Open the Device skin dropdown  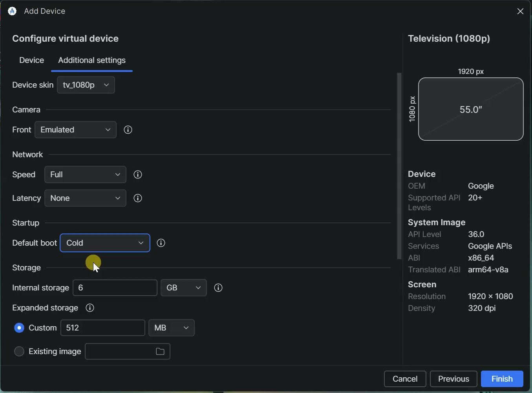point(86,85)
